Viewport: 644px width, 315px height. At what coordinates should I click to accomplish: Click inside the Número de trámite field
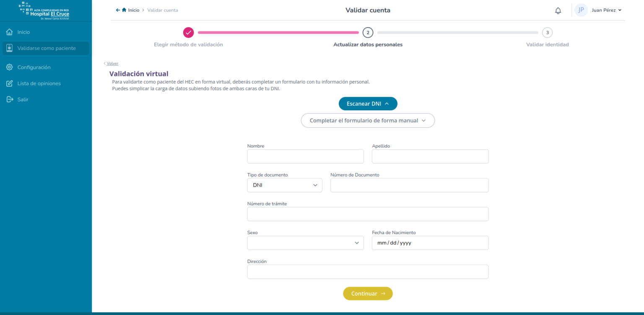coord(368,214)
